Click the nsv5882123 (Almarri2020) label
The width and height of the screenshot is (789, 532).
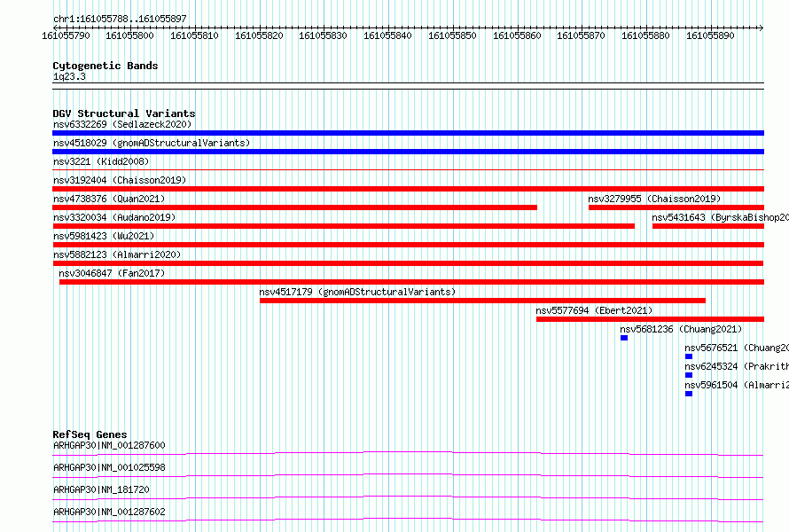click(x=117, y=254)
